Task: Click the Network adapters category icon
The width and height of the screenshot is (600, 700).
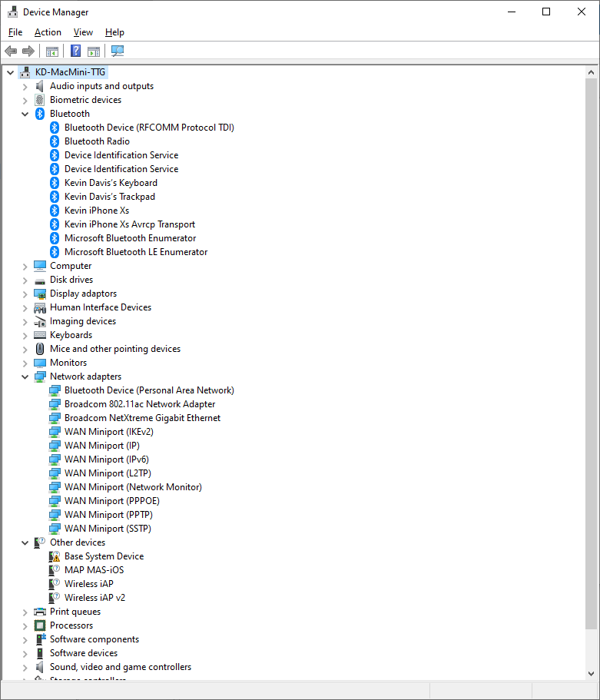Action: [x=40, y=377]
